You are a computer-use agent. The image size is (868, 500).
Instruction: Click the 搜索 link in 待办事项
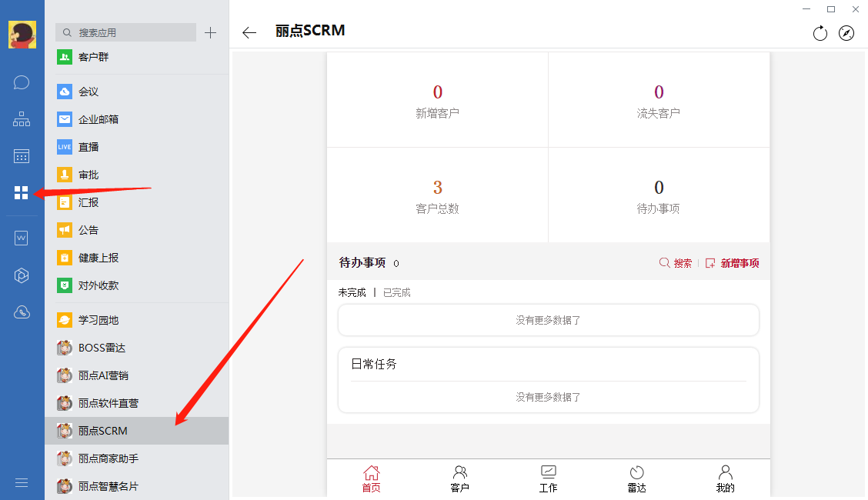point(676,263)
